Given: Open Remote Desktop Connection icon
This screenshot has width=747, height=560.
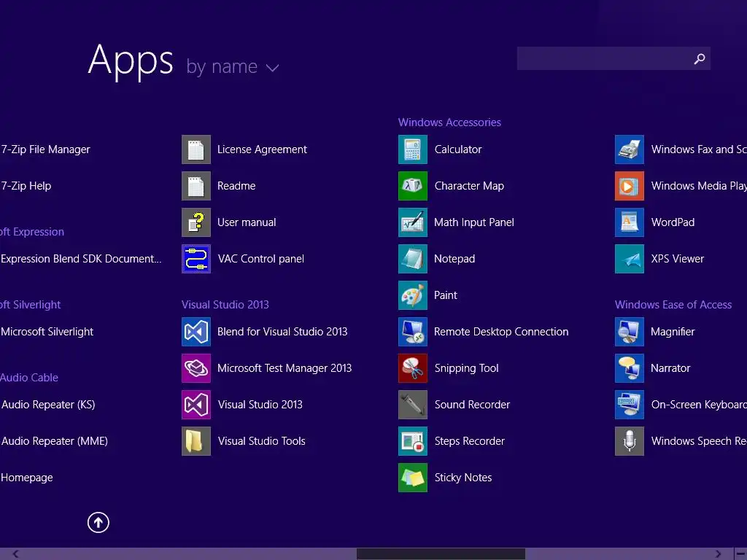Looking at the screenshot, I should [x=413, y=332].
